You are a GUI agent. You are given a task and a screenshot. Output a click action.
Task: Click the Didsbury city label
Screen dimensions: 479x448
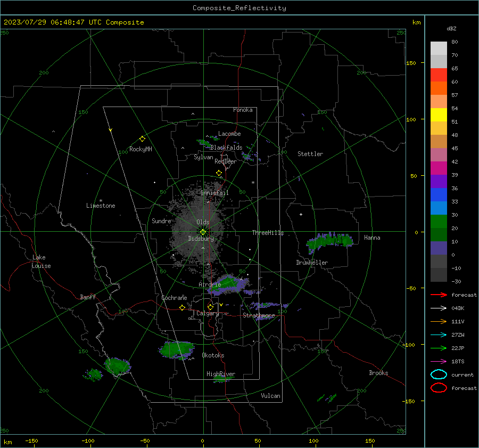201,239
